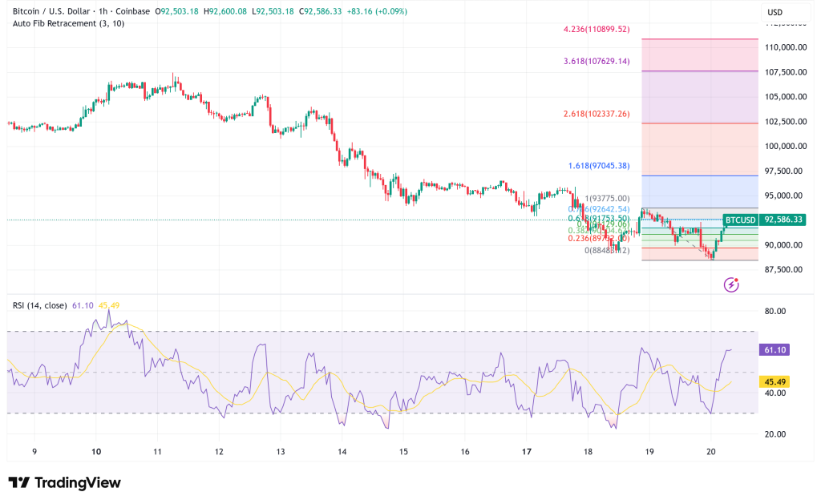Click the date 17 on the time axis

[527, 451]
